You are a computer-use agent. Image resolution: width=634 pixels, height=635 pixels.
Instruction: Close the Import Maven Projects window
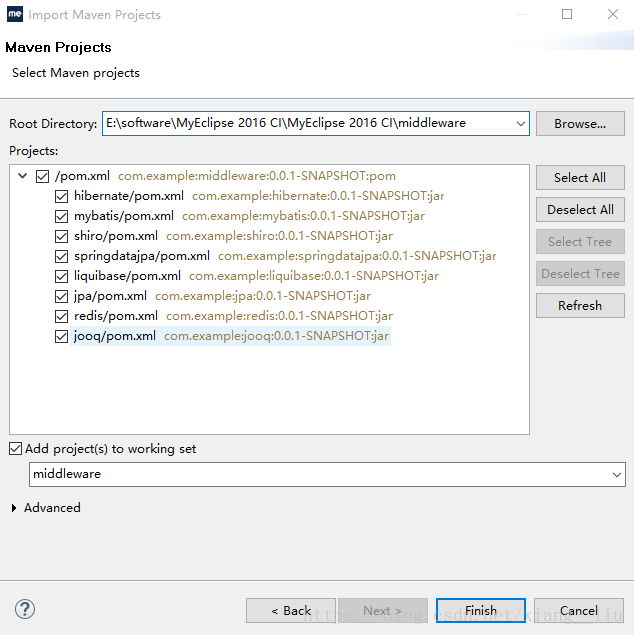pyautogui.click(x=613, y=14)
